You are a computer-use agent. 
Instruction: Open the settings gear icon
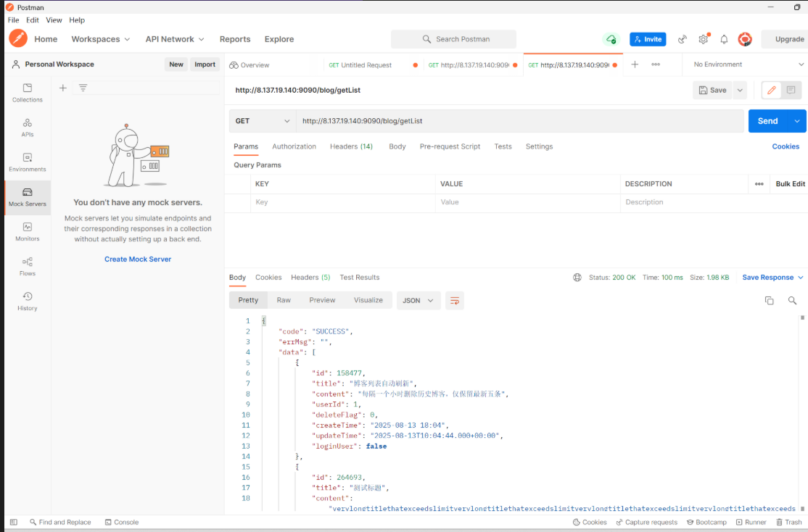click(704, 39)
